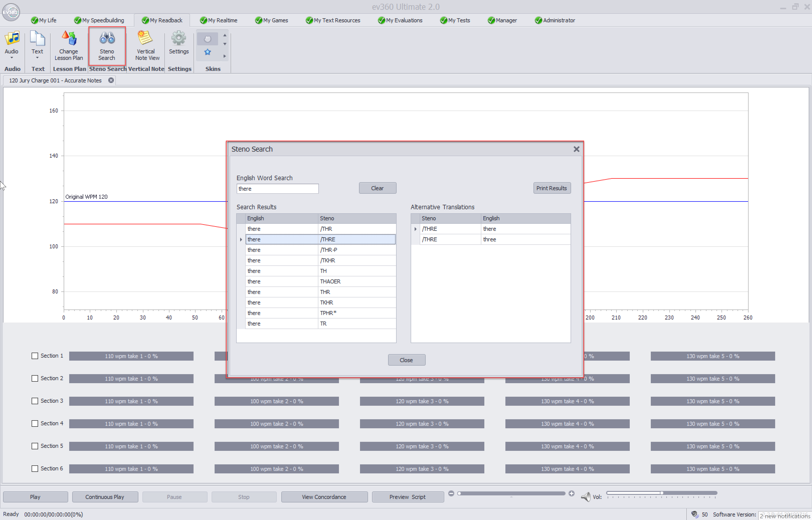Viewport: 812px width, 520px height.
Task: Expand the Audio dropdown arrow
Action: 12,58
